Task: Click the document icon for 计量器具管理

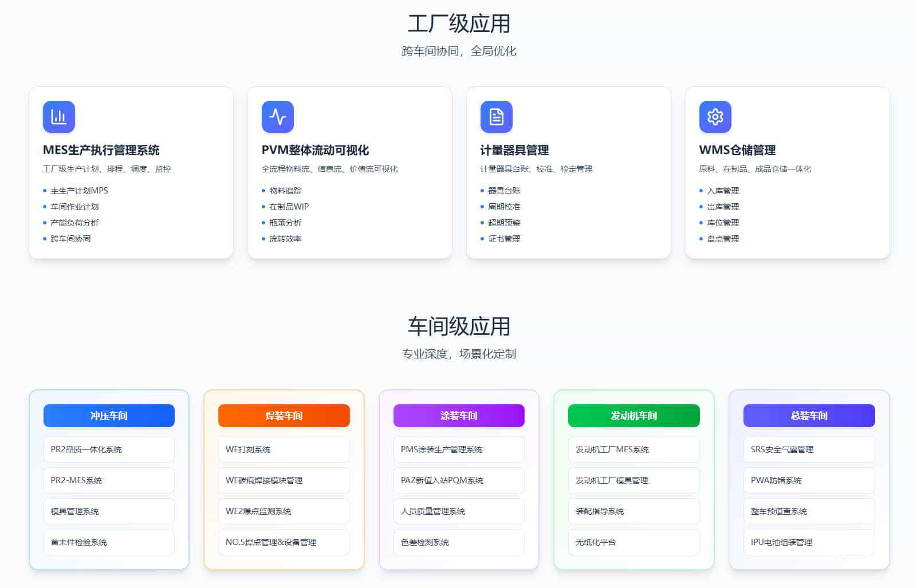Action: coord(496,117)
